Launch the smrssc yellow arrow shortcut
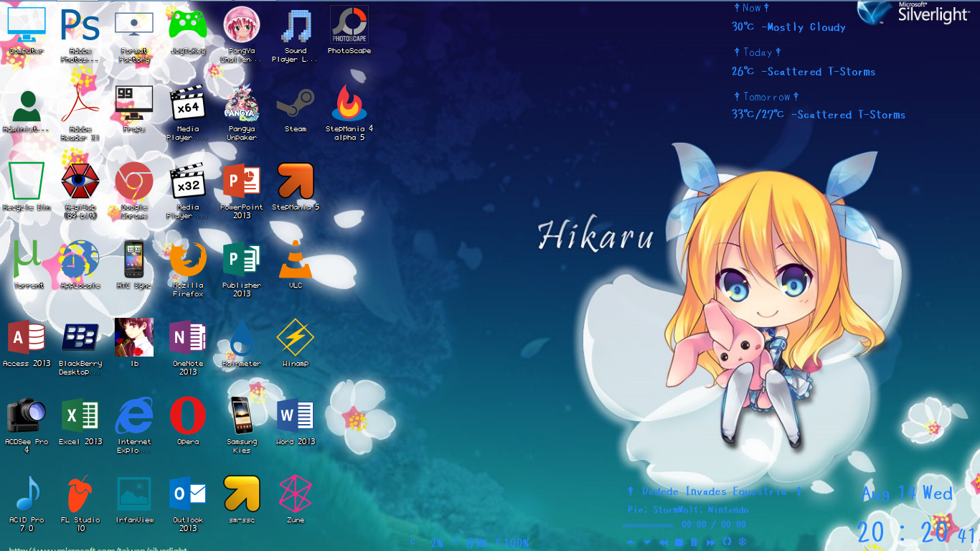The height and width of the screenshot is (551, 980). (242, 499)
